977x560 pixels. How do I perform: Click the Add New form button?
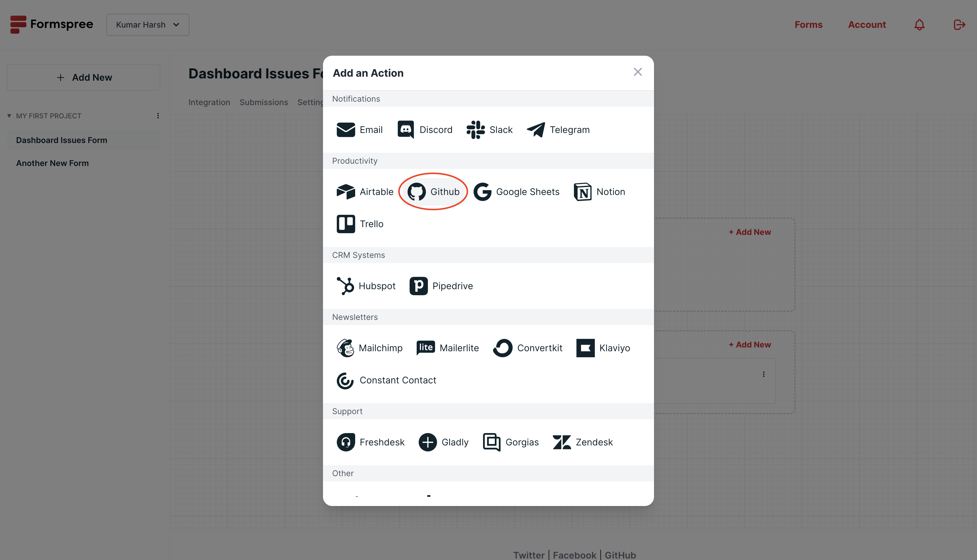click(x=84, y=77)
